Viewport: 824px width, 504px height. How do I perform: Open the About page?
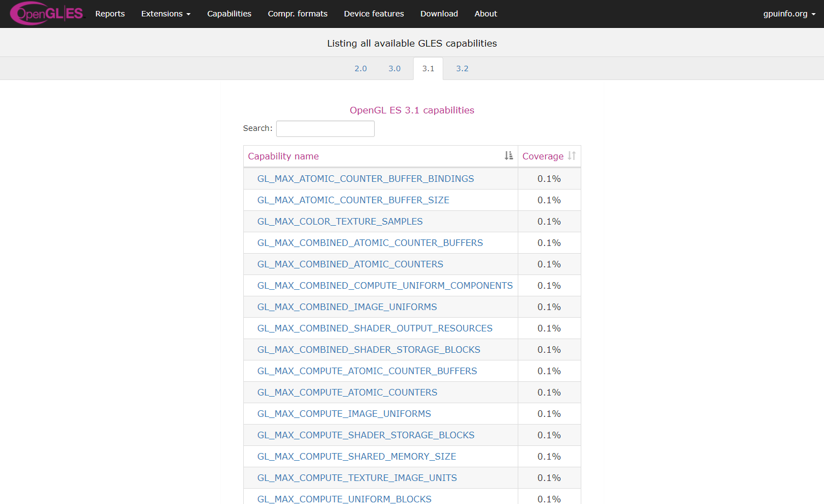click(x=485, y=14)
